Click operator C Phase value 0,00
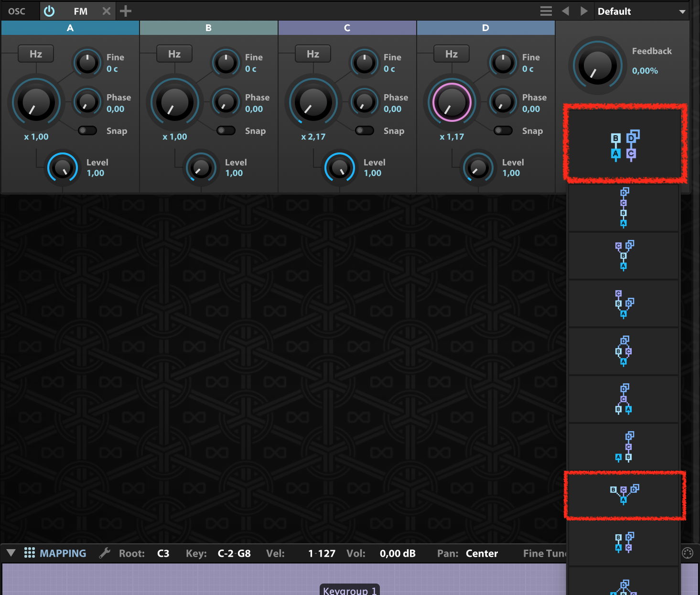Image resolution: width=700 pixels, height=595 pixels. (393, 109)
